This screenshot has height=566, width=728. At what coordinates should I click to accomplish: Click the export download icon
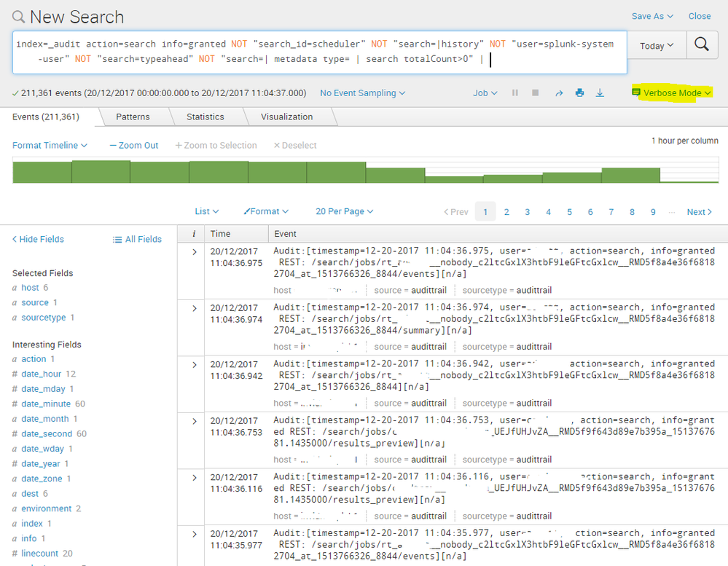600,93
